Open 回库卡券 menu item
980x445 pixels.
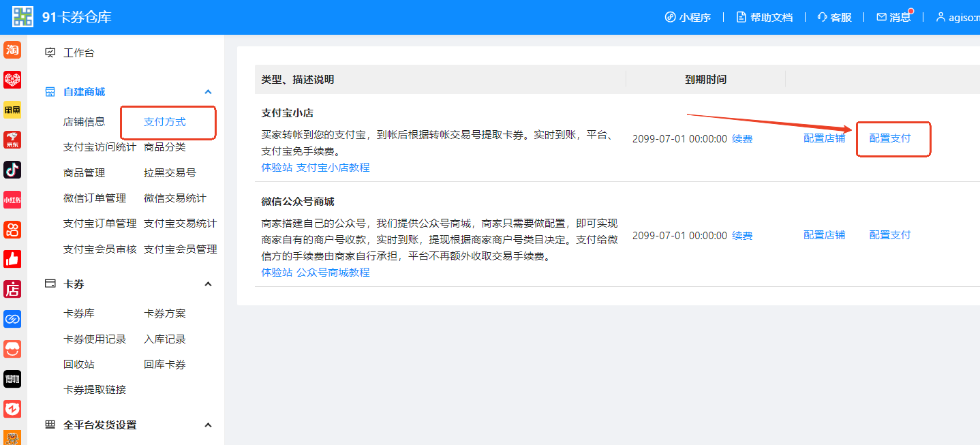pyautogui.click(x=164, y=365)
